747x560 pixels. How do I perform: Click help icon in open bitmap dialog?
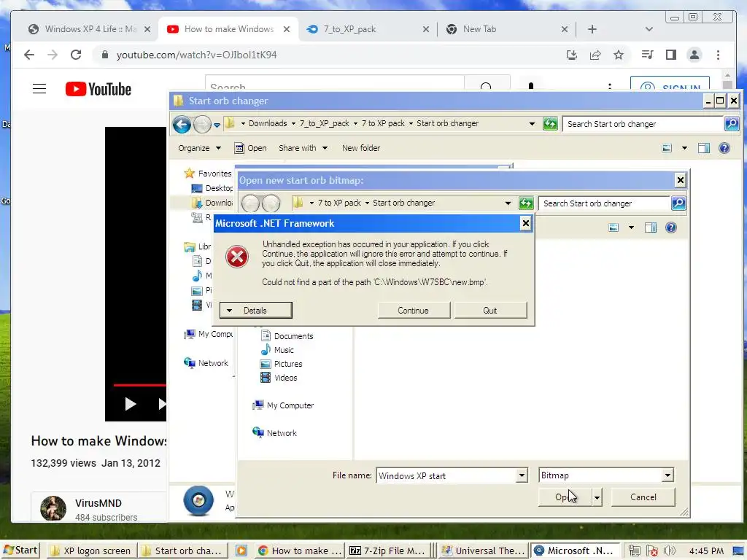click(671, 227)
